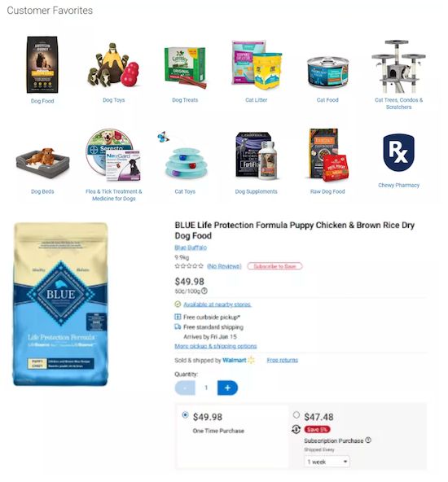448x482 pixels.
Task: Open the Flea & Tick Treatment image
Action: 113,155
